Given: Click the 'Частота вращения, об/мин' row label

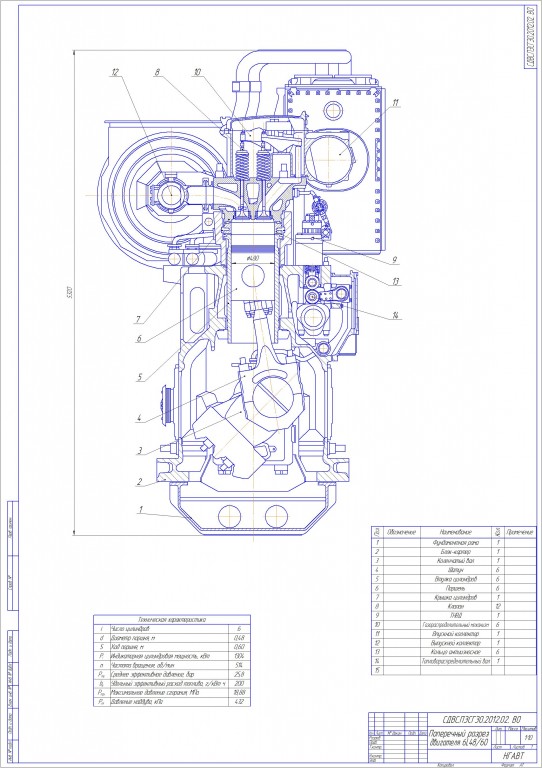Looking at the screenshot, I should point(142,665).
